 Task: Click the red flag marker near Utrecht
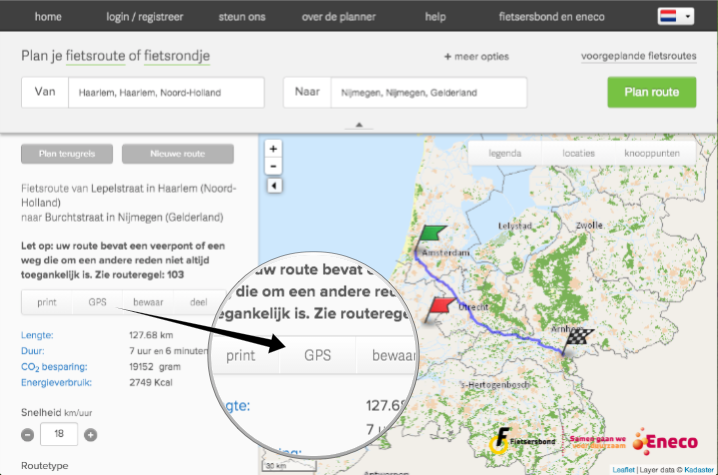439,307
